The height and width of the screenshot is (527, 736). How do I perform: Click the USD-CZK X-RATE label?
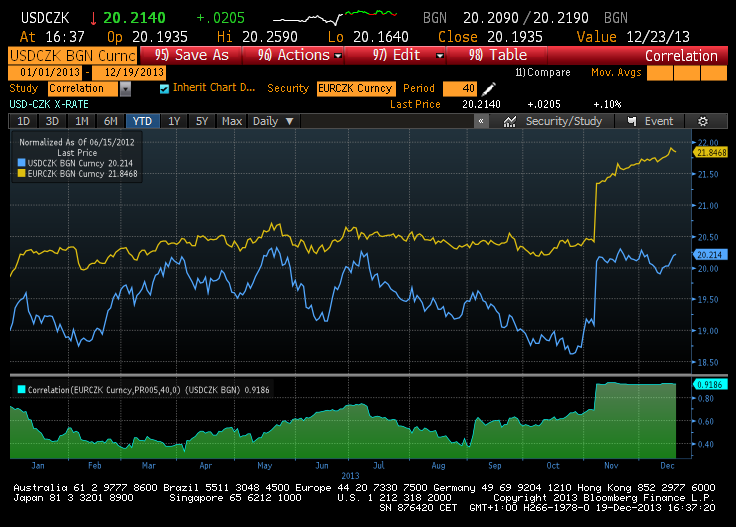click(x=49, y=104)
